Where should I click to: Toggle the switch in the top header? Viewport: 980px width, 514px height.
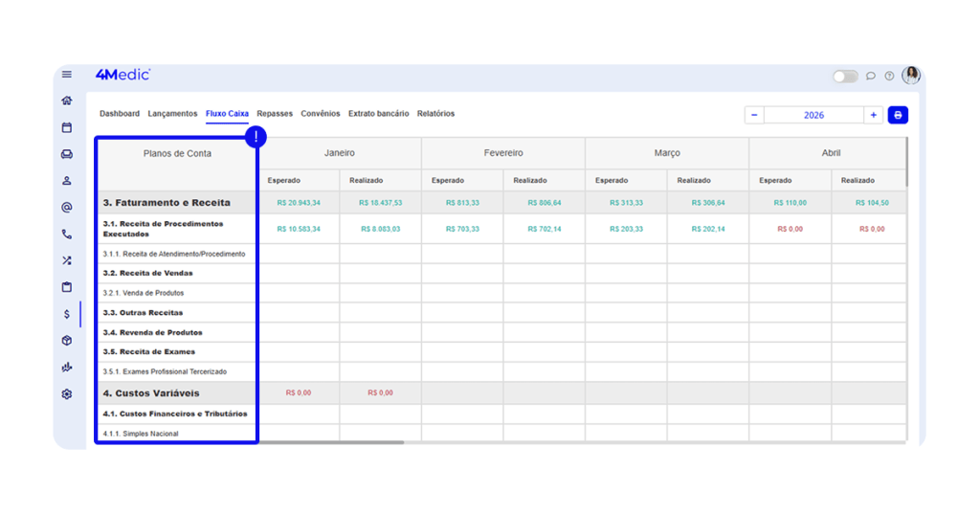click(x=845, y=77)
